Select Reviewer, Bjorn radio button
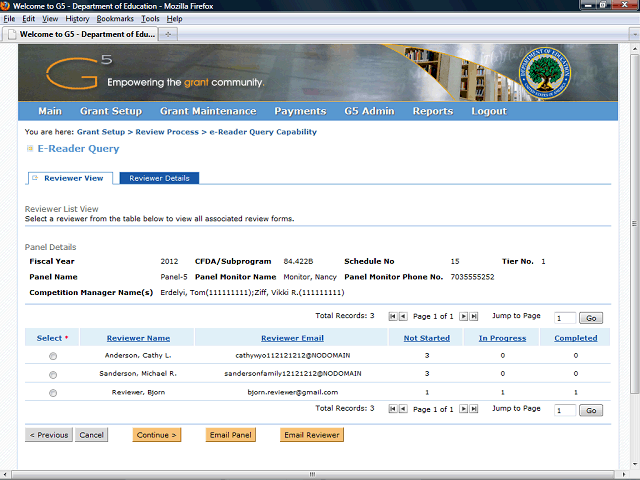 click(53, 393)
